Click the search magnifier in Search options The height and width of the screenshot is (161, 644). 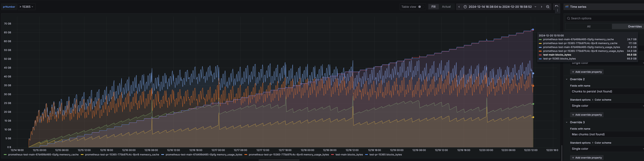coord(569,18)
